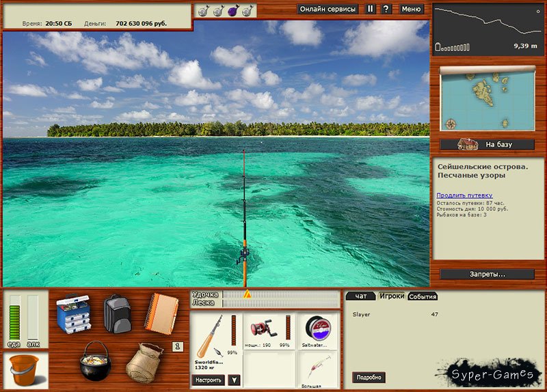The image size is (547, 392).
Task: Click the depth echo sounder display
Action: tap(488, 29)
